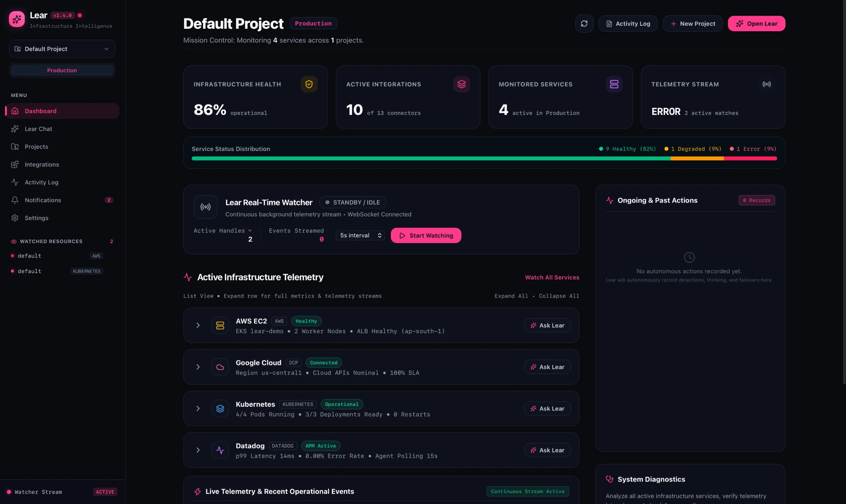The image size is (846, 504).
Task: Open Notifications in the sidebar menu
Action: click(62, 200)
